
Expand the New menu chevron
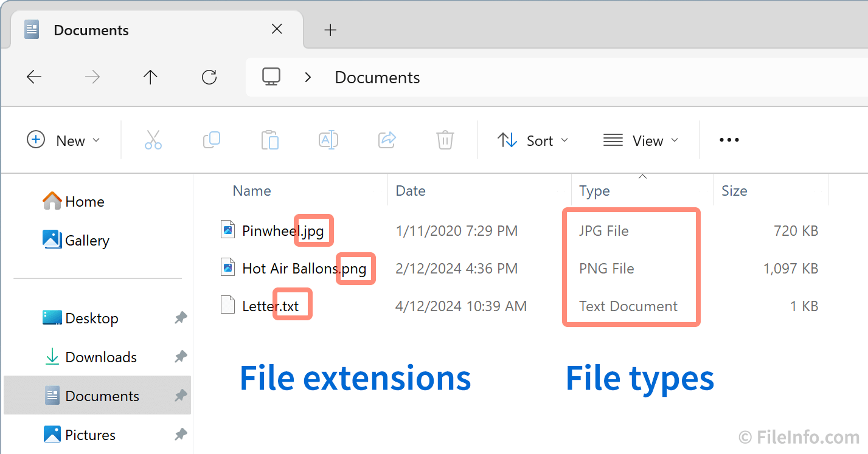[x=96, y=140]
